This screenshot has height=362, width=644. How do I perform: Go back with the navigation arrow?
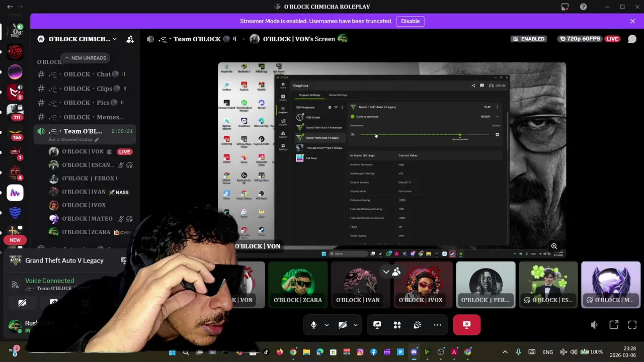point(10,7)
